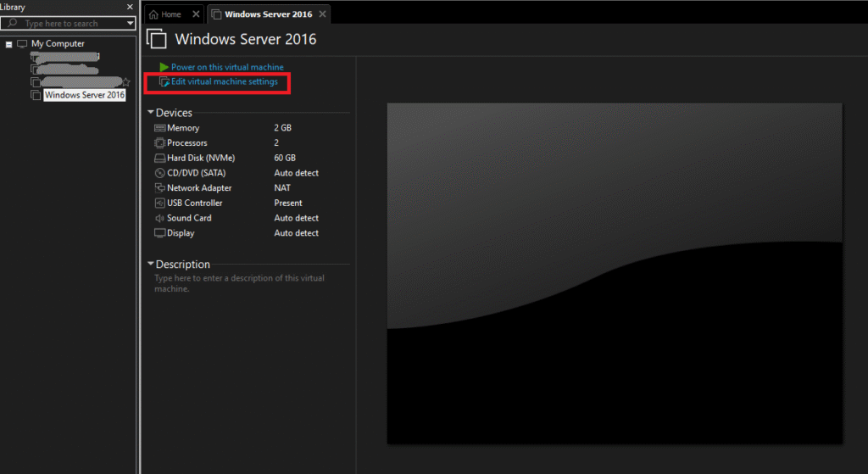Click the Processors value 2
This screenshot has height=474, width=868.
[x=276, y=142]
